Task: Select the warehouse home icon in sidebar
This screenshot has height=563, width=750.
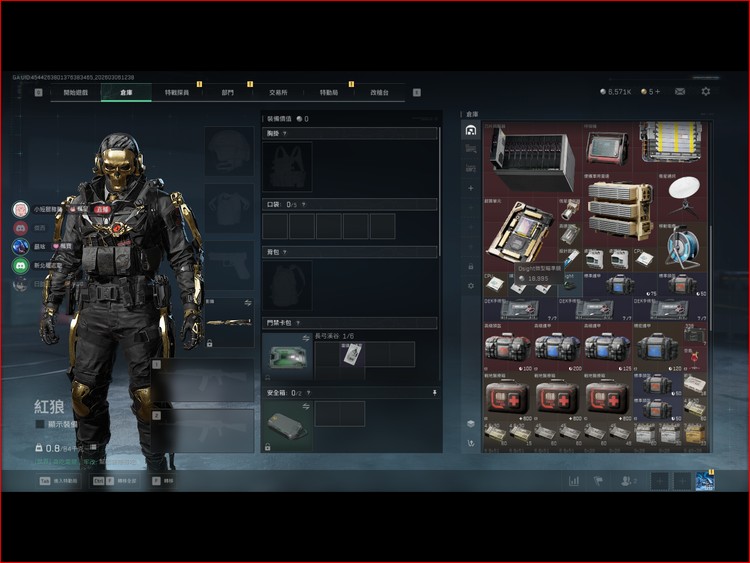Action: coord(471,130)
